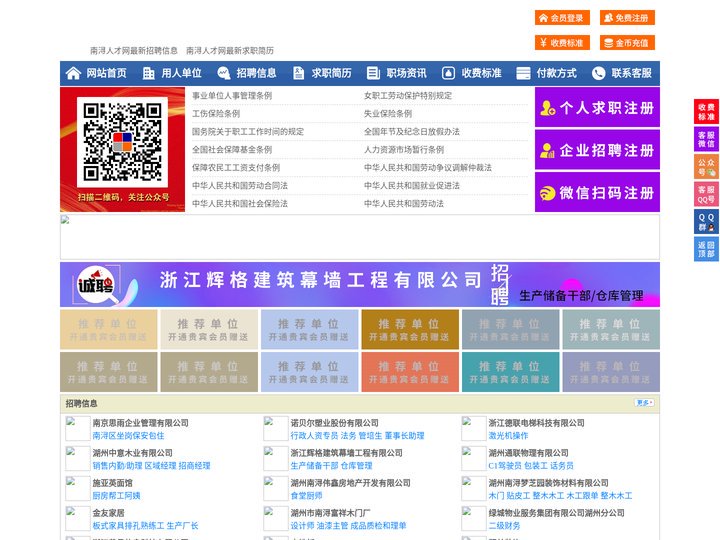
Task: Open 湖州通联物理有限公司 company link
Action: point(528,453)
